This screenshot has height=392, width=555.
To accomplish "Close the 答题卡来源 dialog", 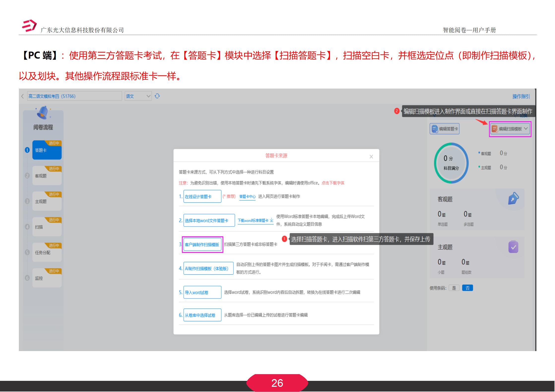I will (x=371, y=156).
